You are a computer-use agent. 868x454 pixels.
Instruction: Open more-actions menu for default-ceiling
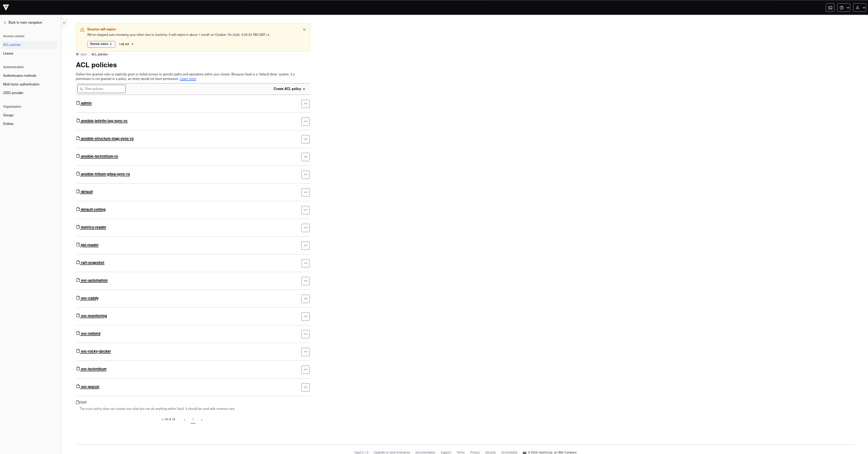pos(306,210)
